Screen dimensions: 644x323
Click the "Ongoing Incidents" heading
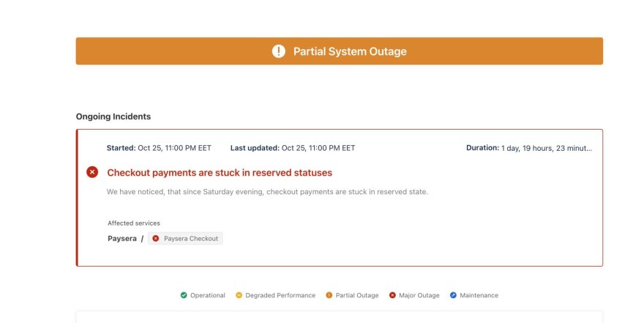click(x=113, y=116)
